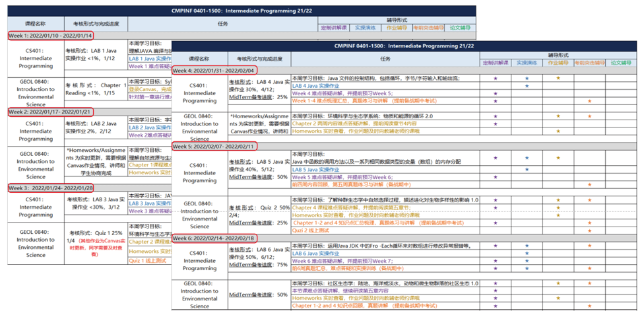Click the blue star in LAB 5 Java 实操作业 row

tap(527, 169)
